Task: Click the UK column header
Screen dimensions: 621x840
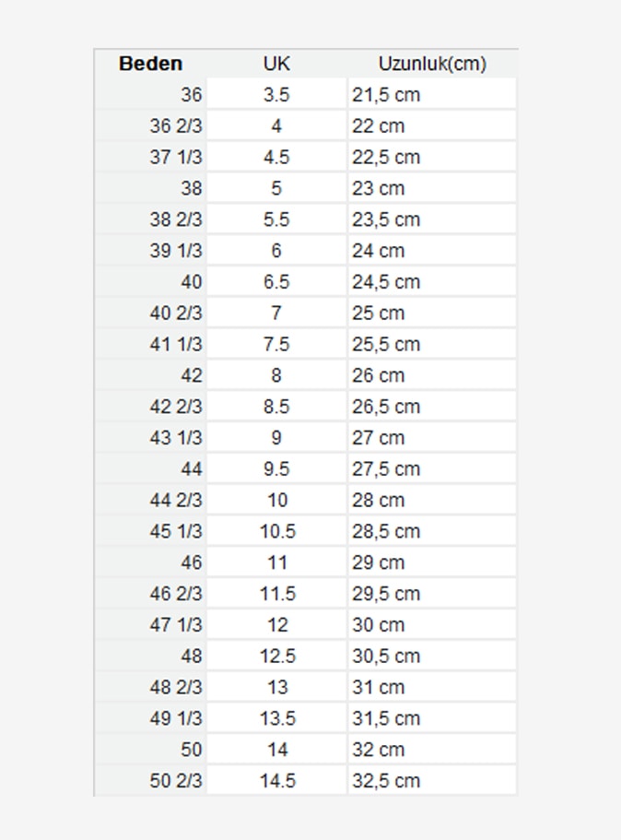Action: pos(276,64)
